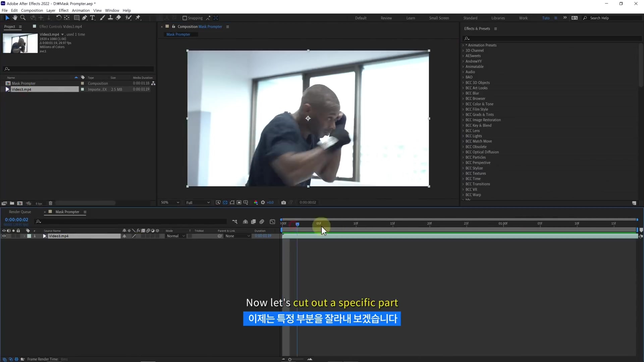Click the timeline zoom slider at bottom
Image resolution: width=644 pixels, height=362 pixels.
click(290, 359)
